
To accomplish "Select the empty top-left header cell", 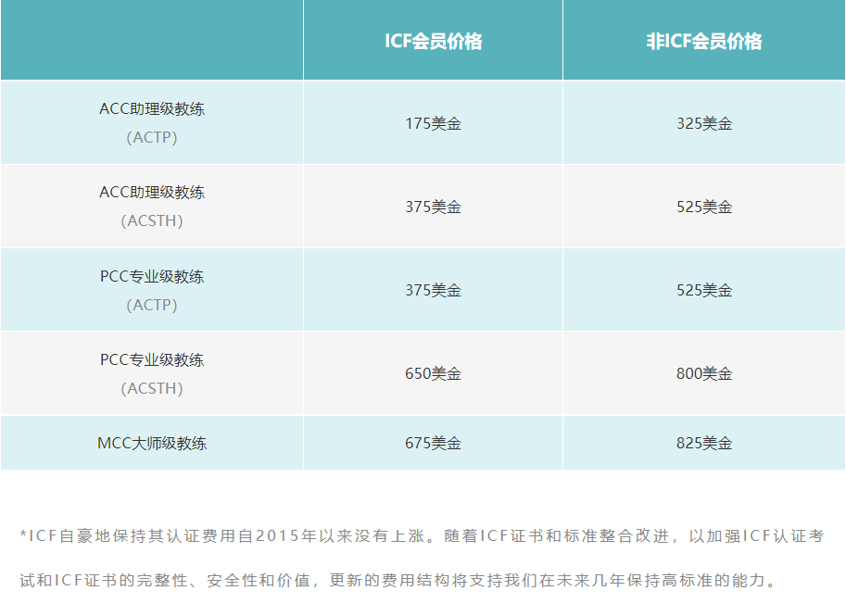I will [x=152, y=41].
